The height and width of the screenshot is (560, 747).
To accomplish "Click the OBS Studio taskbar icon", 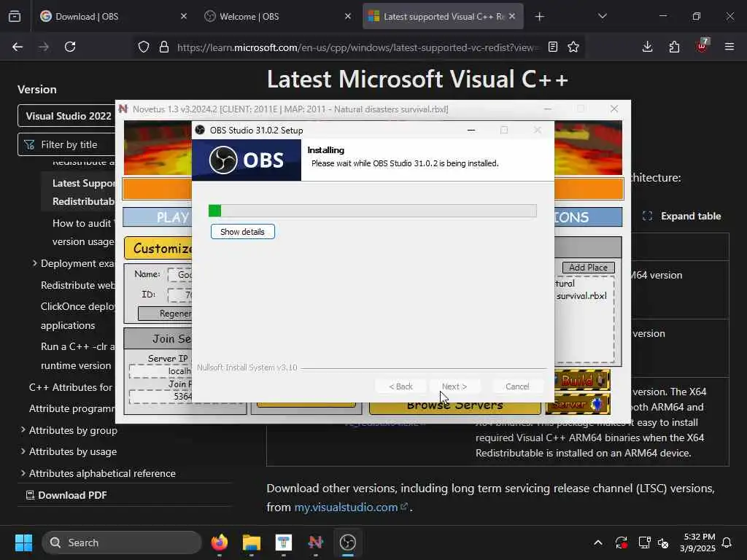I will pos(348,542).
